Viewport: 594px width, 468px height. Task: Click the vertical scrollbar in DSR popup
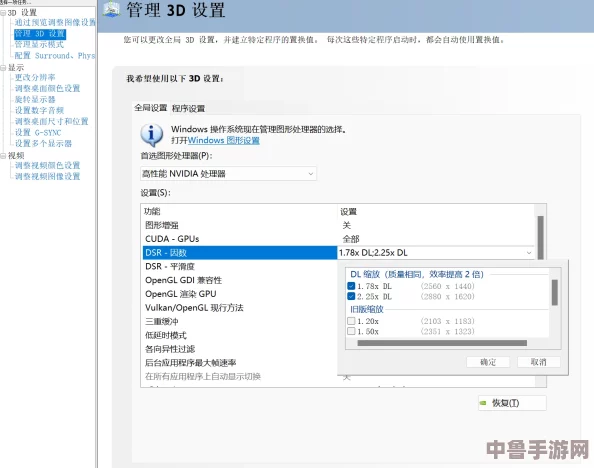[555, 293]
